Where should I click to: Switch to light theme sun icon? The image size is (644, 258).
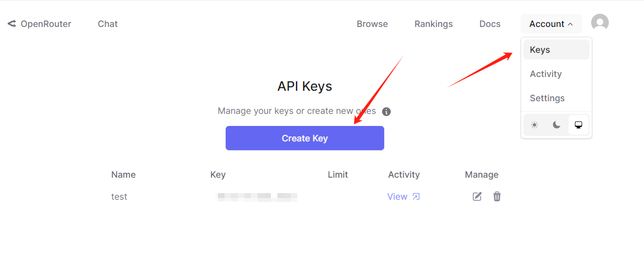(534, 125)
